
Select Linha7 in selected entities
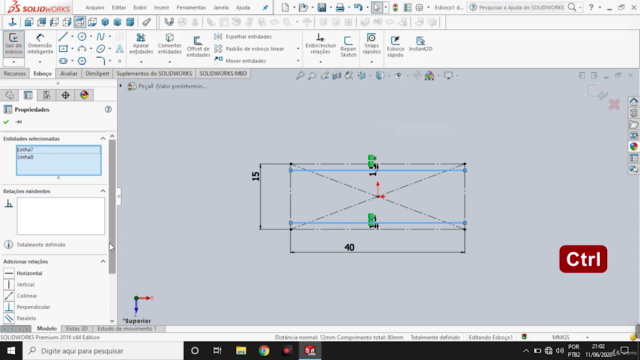pyautogui.click(x=59, y=149)
